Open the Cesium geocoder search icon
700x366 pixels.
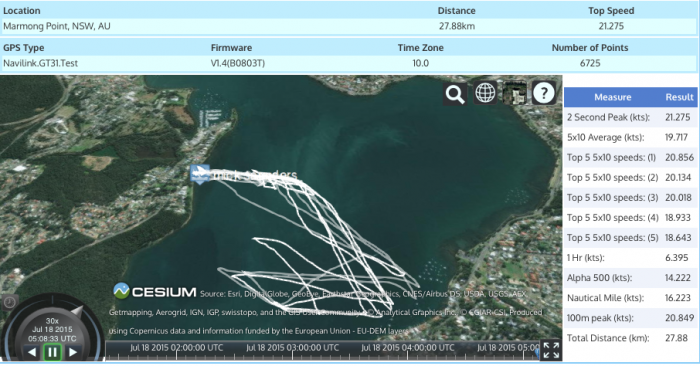click(x=455, y=93)
